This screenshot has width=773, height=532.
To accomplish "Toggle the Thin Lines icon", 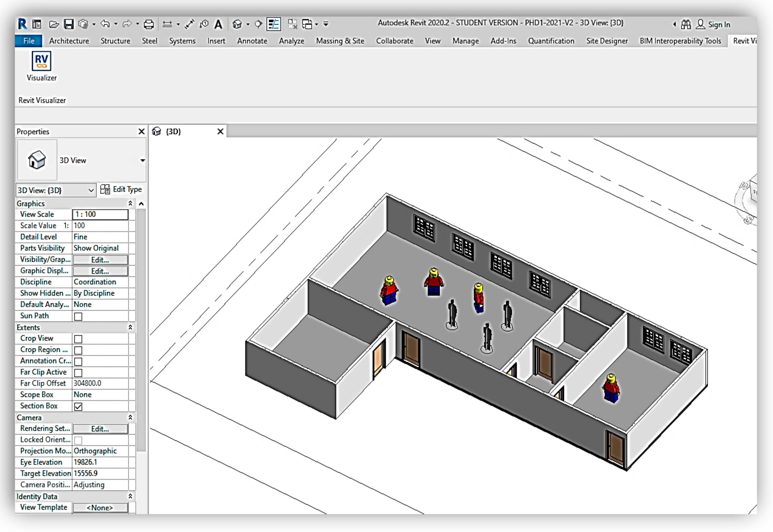I will pos(274,24).
